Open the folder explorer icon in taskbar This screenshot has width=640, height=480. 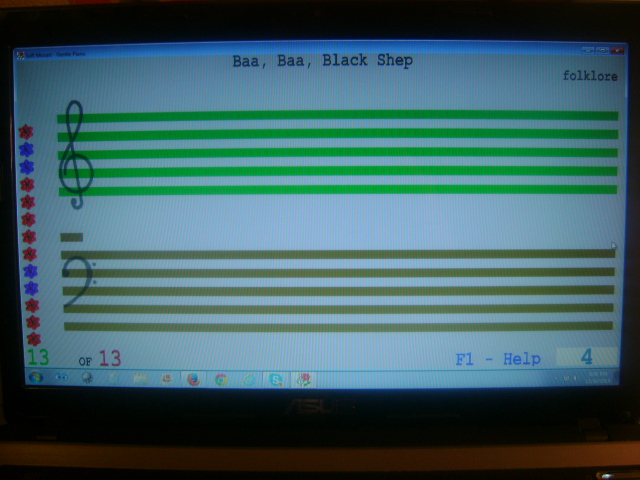(140, 379)
